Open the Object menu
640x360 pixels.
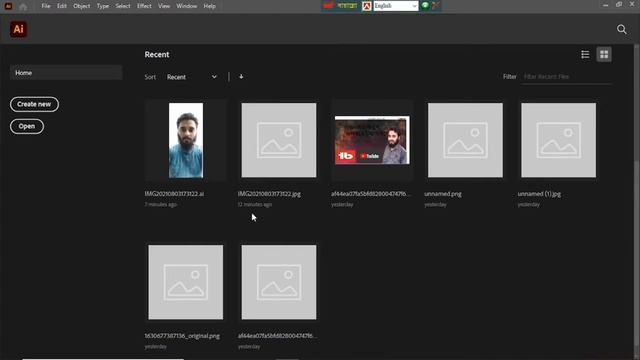[82, 6]
